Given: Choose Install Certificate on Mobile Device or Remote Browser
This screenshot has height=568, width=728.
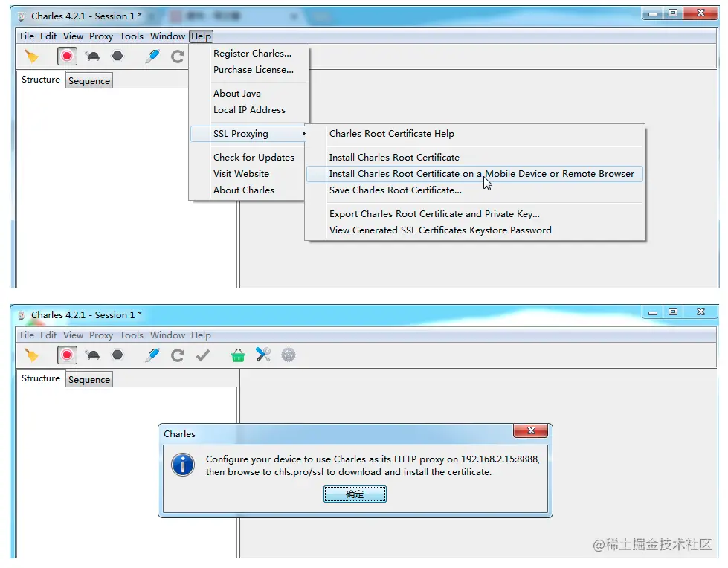Looking at the screenshot, I should [474, 174].
